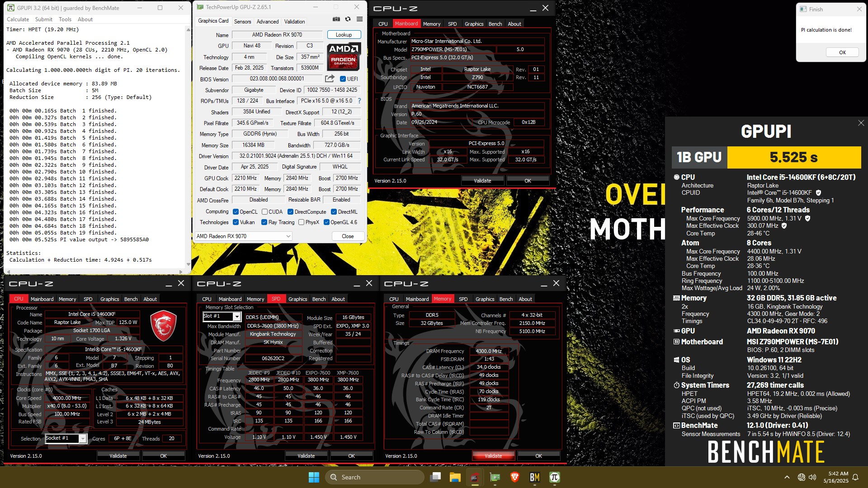Click the taskbar Search box

(374, 477)
